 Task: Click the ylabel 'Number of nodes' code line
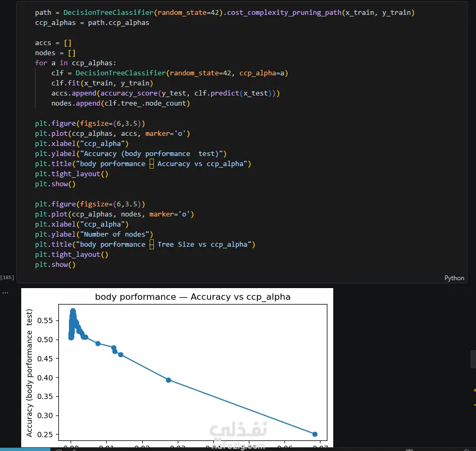[94, 235]
